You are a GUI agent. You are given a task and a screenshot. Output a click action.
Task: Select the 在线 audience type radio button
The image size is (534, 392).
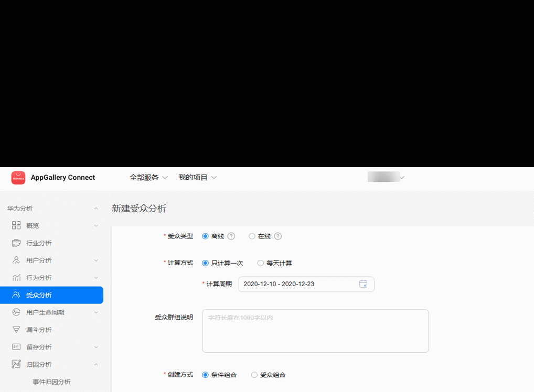point(252,236)
